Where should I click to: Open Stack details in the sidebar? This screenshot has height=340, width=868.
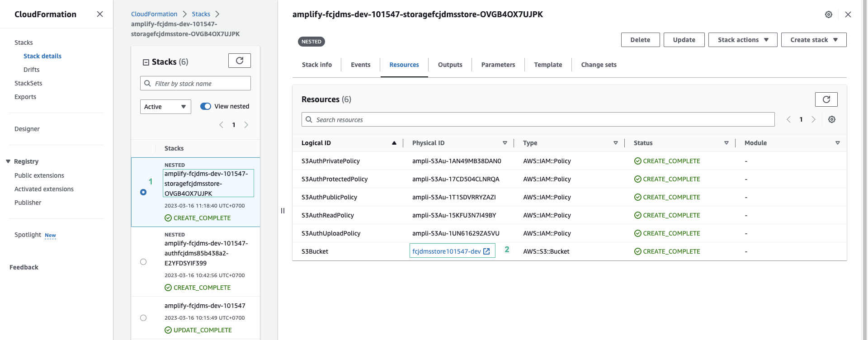pos(42,56)
